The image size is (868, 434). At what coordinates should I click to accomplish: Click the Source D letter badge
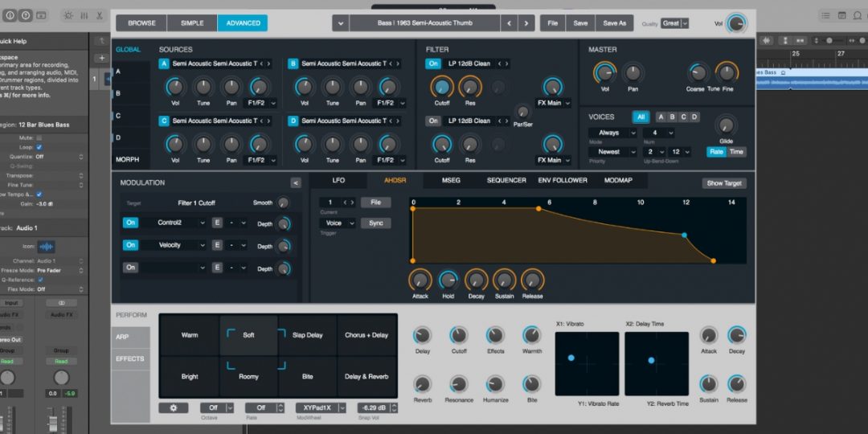(x=293, y=121)
